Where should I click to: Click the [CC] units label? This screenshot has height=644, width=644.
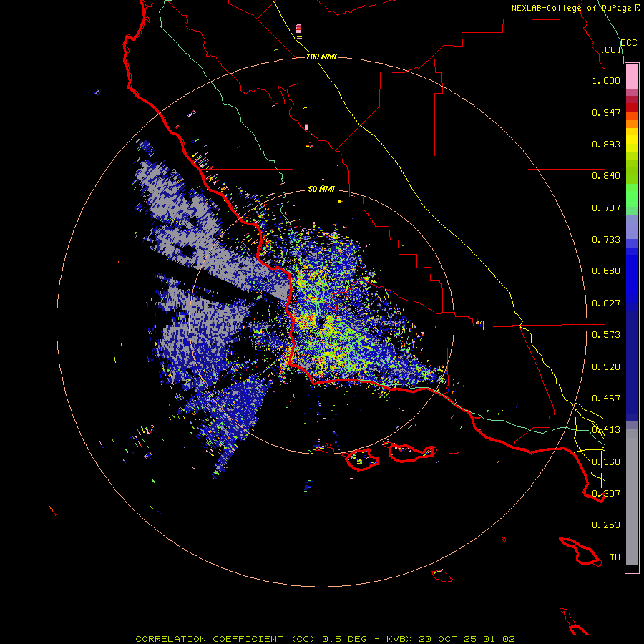point(611,49)
